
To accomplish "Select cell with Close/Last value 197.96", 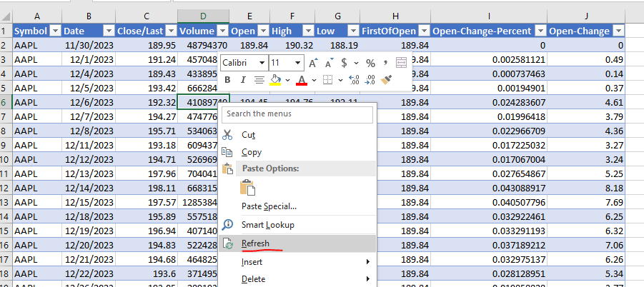I will click(x=147, y=173).
